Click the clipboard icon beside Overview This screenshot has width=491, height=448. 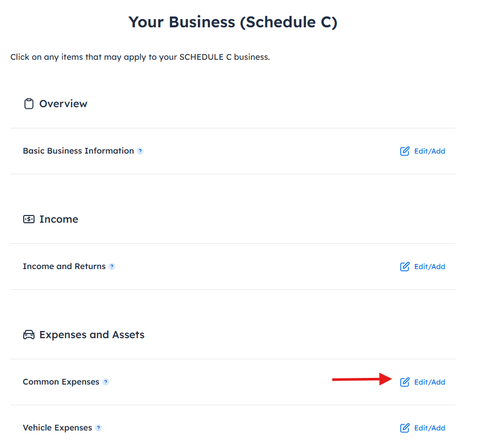point(29,103)
